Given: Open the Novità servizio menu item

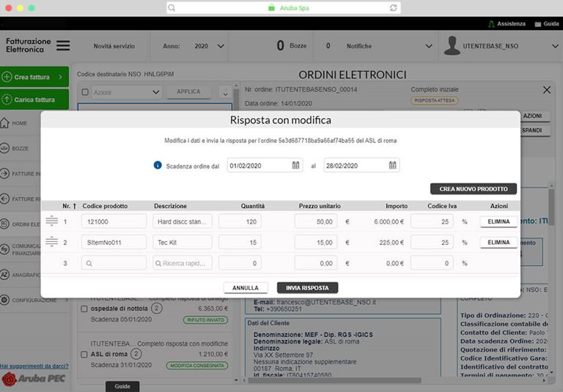Looking at the screenshot, I should click(114, 46).
